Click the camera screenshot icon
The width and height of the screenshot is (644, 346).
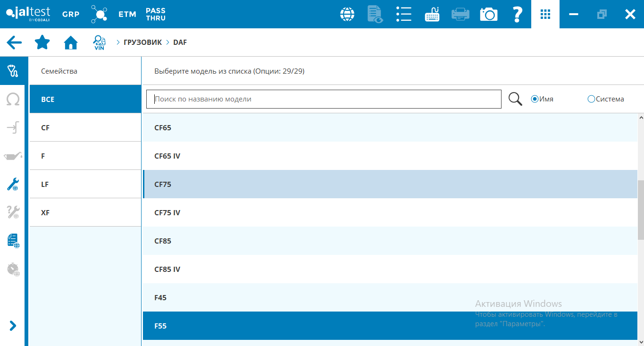point(489,14)
